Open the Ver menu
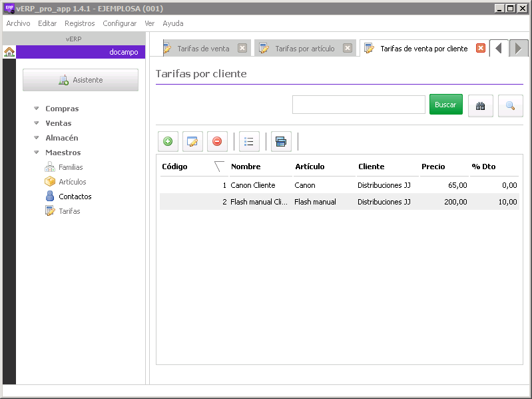 point(150,23)
